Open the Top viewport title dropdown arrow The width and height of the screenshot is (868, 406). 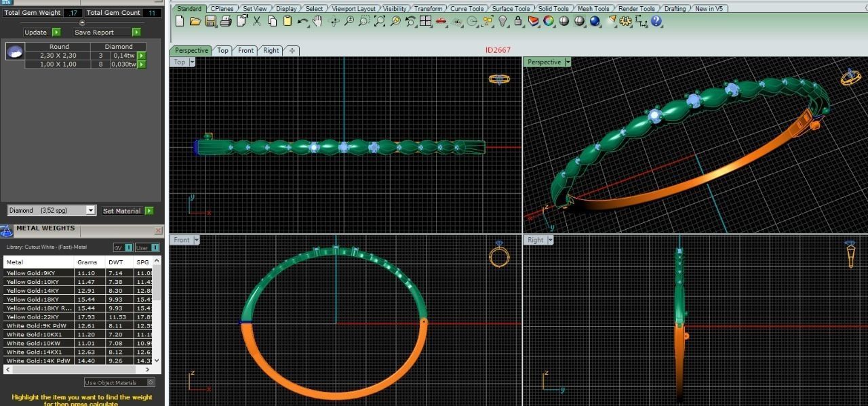[193, 62]
